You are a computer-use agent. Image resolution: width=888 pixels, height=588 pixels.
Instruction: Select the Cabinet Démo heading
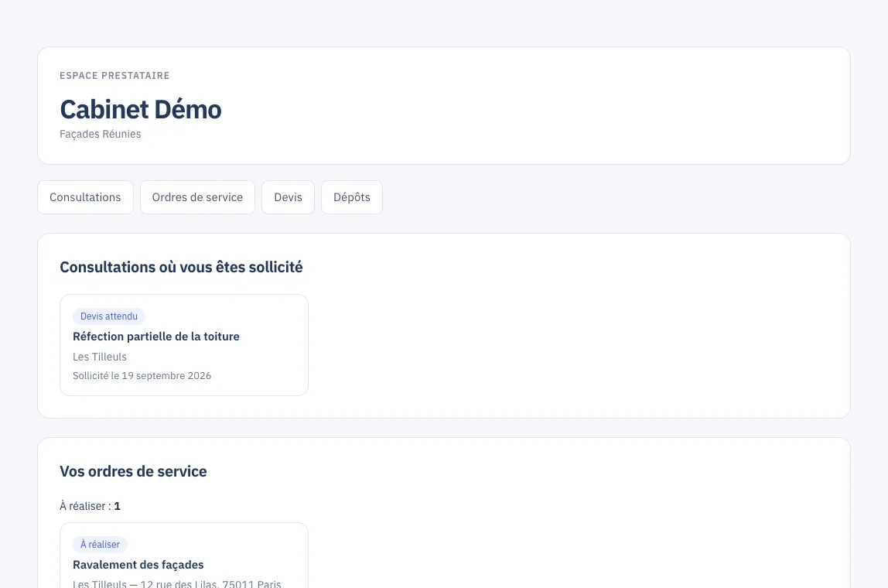tap(141, 109)
